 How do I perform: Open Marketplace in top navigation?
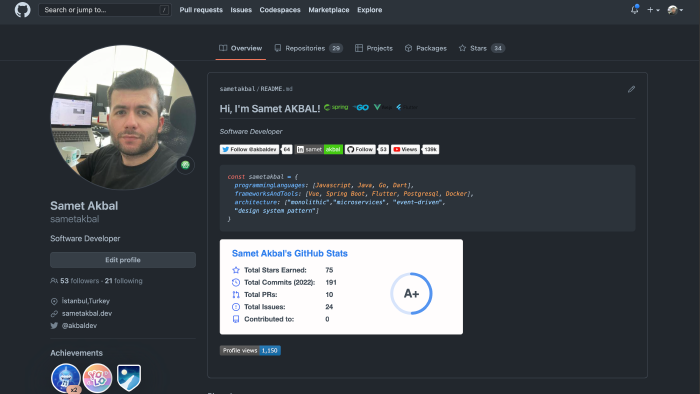[329, 10]
